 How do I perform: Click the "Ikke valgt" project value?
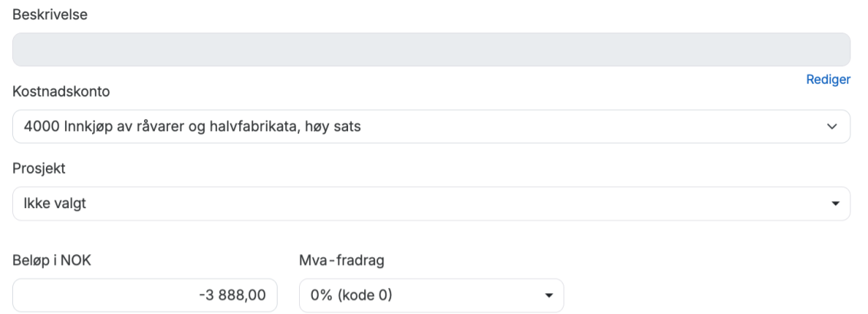[54, 203]
